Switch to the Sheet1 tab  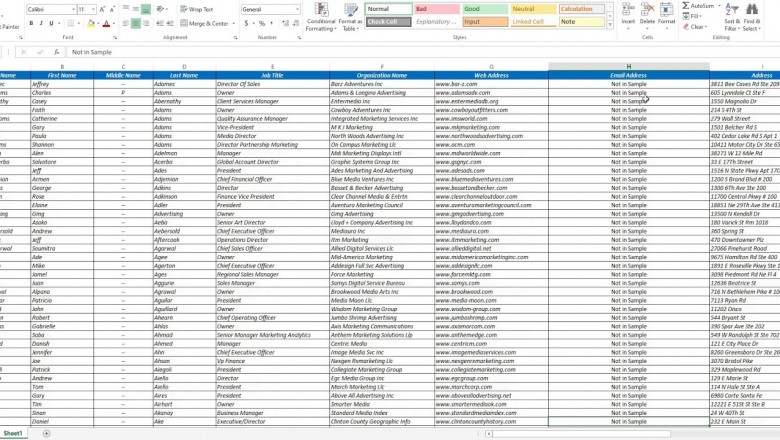tap(12, 433)
